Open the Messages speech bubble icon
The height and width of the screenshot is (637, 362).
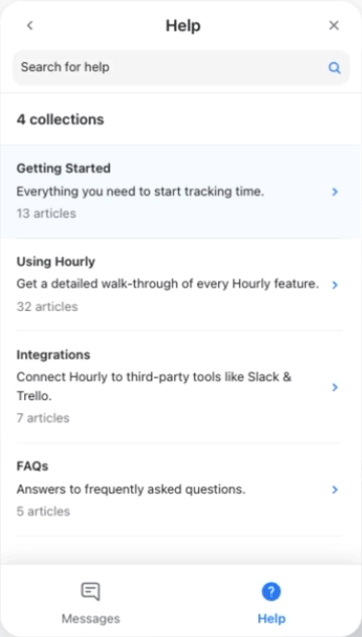click(91, 592)
